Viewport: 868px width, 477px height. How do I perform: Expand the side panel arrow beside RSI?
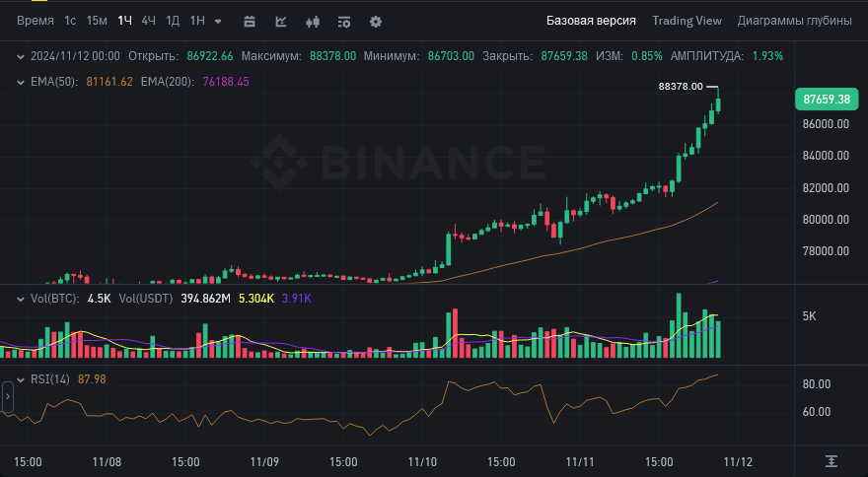[x=8, y=396]
